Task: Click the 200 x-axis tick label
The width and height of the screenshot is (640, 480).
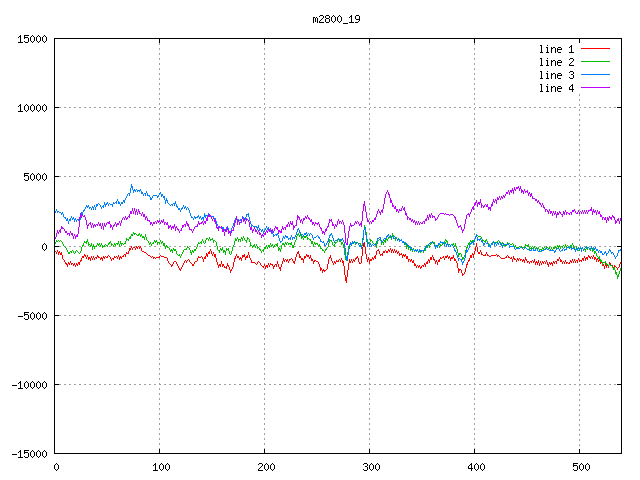Action: (x=265, y=467)
